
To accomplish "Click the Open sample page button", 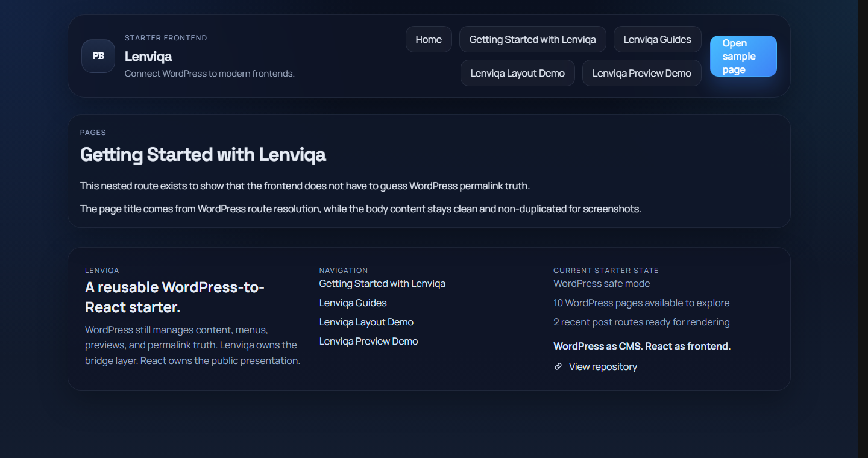I will click(743, 56).
